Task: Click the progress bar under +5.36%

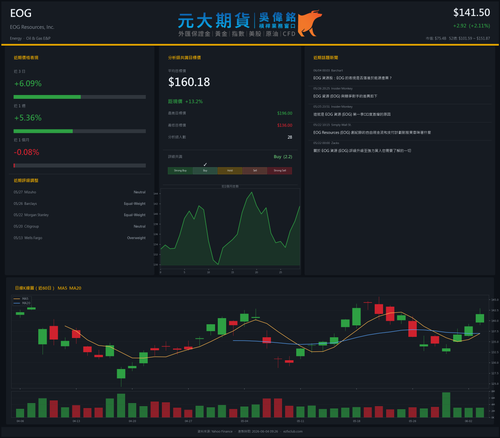Action: point(80,131)
